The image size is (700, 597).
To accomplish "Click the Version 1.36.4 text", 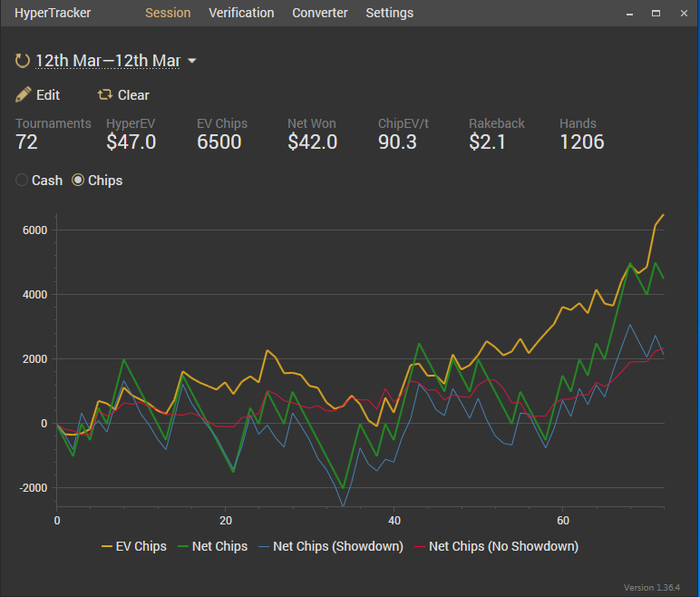I will point(651,587).
